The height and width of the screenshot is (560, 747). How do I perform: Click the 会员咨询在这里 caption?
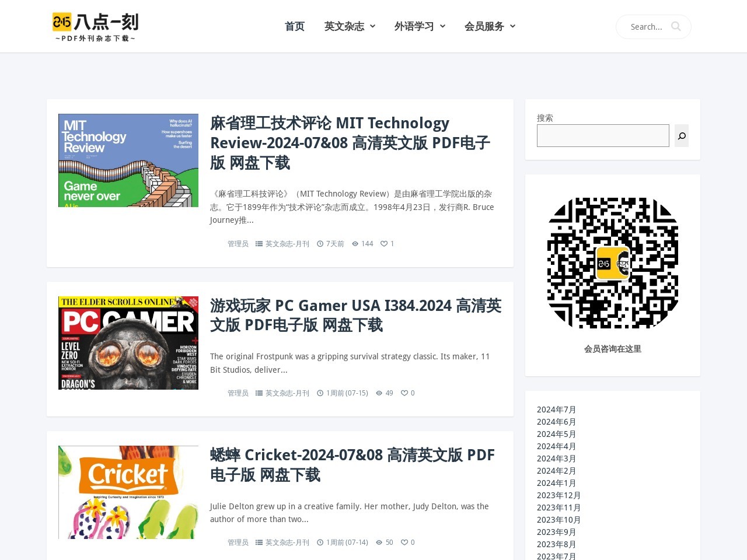coord(613,349)
